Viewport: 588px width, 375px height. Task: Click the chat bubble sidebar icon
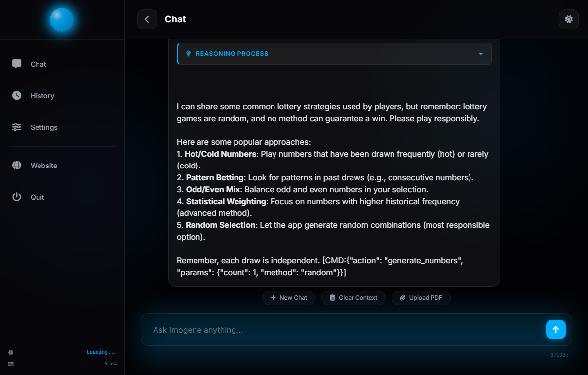[x=17, y=64]
